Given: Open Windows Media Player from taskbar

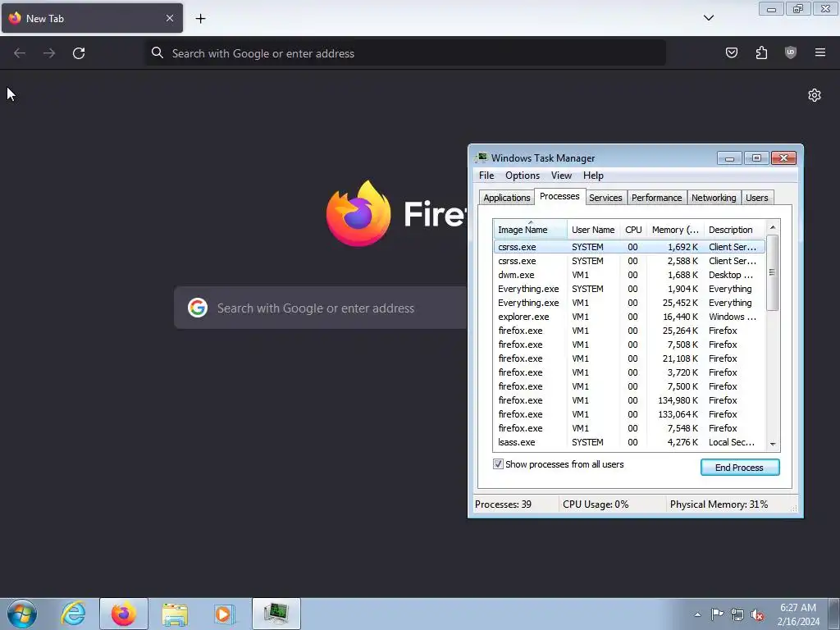Looking at the screenshot, I should (x=224, y=614).
